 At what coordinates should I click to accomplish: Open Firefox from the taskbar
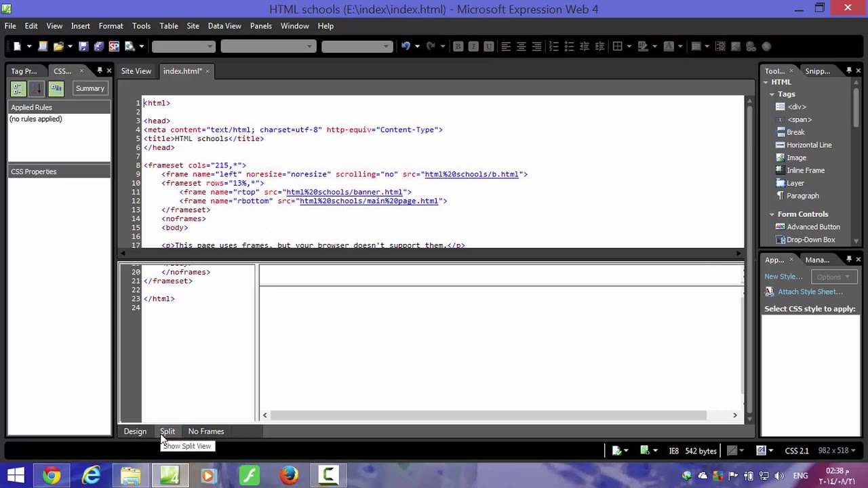tap(289, 475)
